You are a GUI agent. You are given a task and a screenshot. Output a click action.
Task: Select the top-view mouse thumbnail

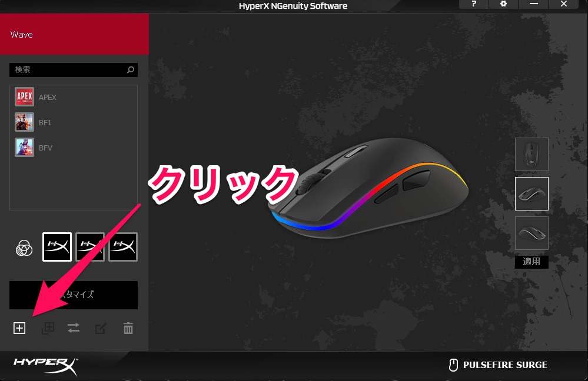point(531,155)
